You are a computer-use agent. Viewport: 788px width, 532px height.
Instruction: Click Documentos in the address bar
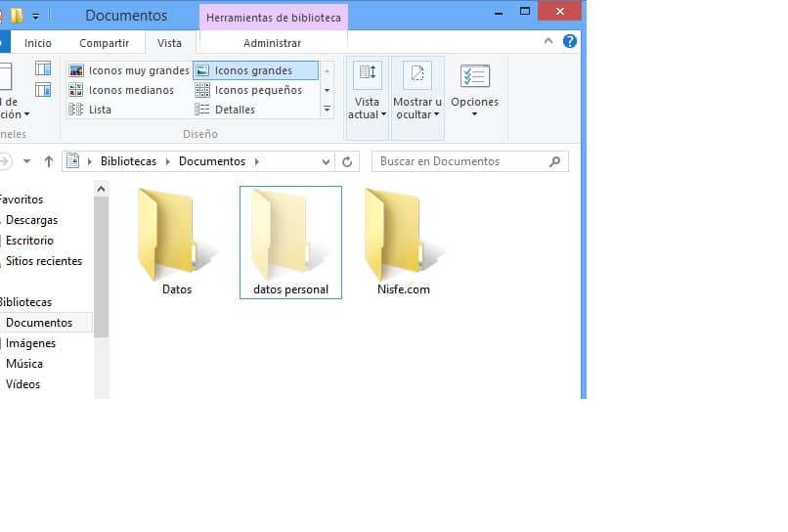click(x=212, y=161)
